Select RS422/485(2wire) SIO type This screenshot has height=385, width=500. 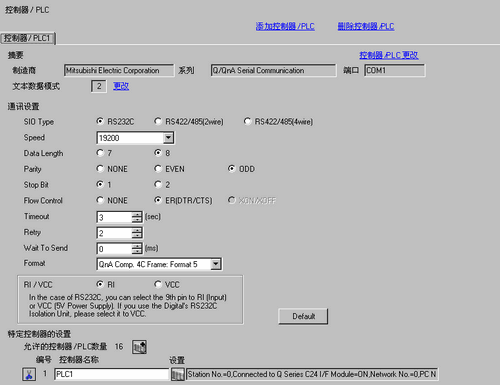pyautogui.click(x=189, y=122)
